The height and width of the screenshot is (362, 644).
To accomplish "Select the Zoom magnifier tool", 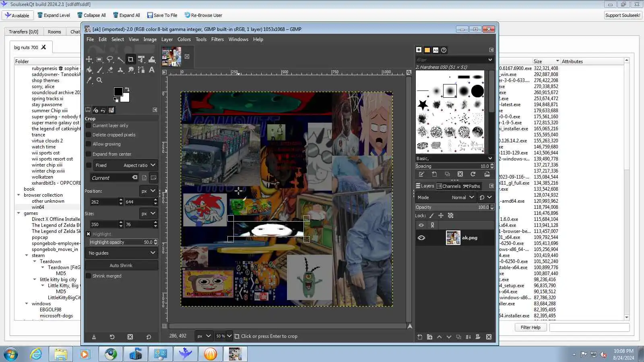I will tap(99, 80).
